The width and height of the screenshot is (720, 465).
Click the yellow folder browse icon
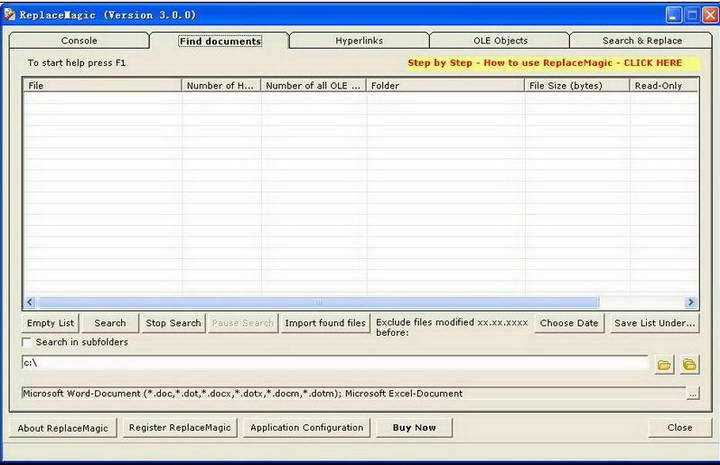(x=664, y=364)
